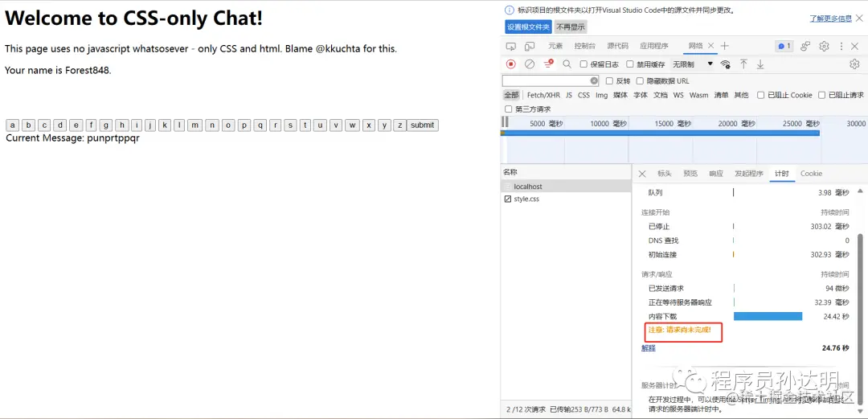Click the 名称 column header
The image size is (868, 419).
point(566,172)
